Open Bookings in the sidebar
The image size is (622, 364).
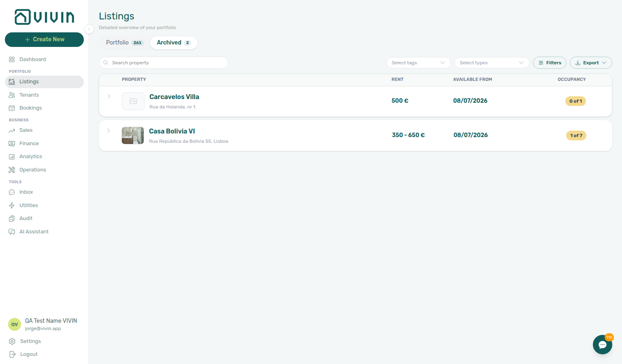coord(44,108)
